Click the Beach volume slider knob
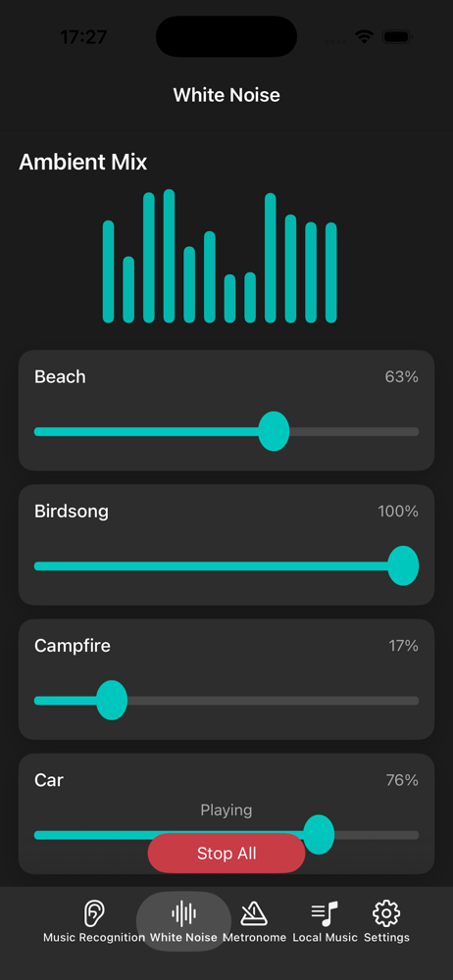This screenshot has height=980, width=453. click(274, 431)
